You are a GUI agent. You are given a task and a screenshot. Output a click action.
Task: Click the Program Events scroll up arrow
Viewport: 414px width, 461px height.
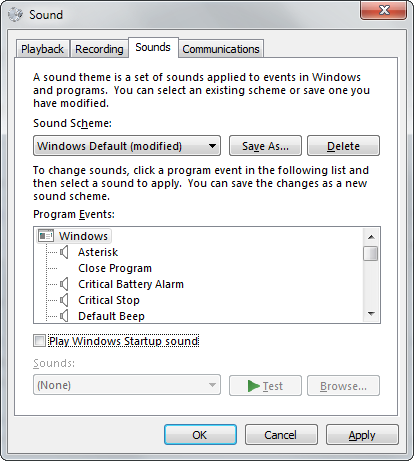pos(371,237)
